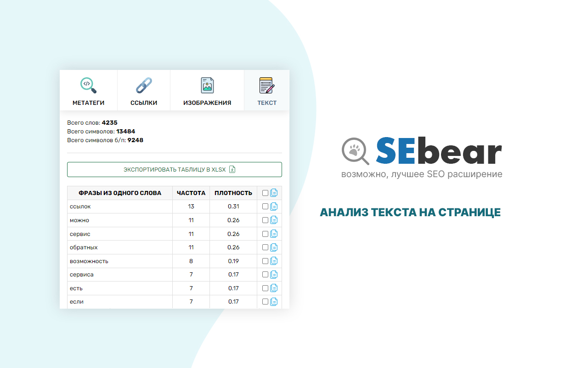Check the box for row есть

click(265, 288)
